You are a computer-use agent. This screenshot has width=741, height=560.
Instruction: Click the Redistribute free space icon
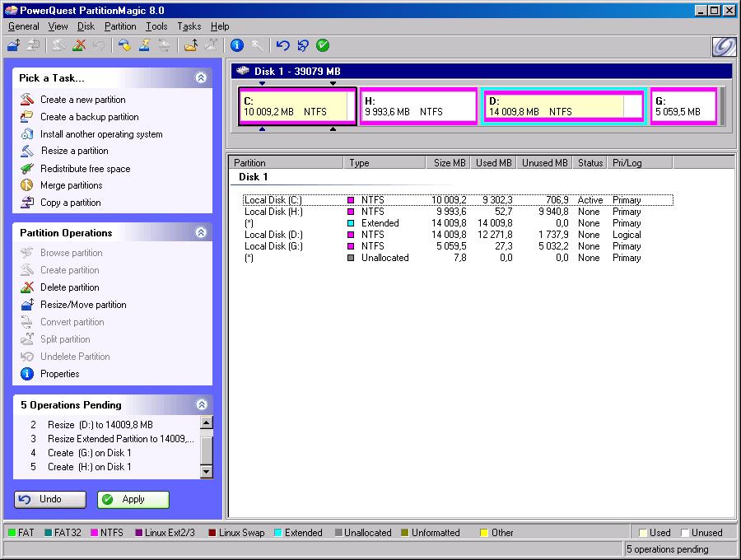[27, 169]
